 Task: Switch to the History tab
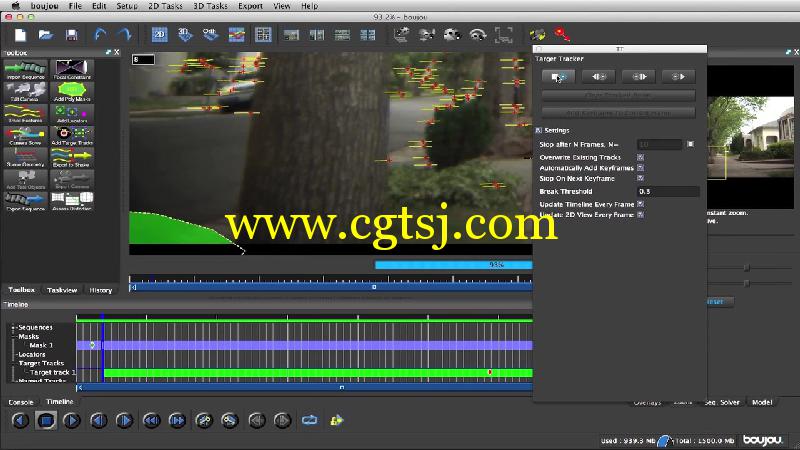101,290
